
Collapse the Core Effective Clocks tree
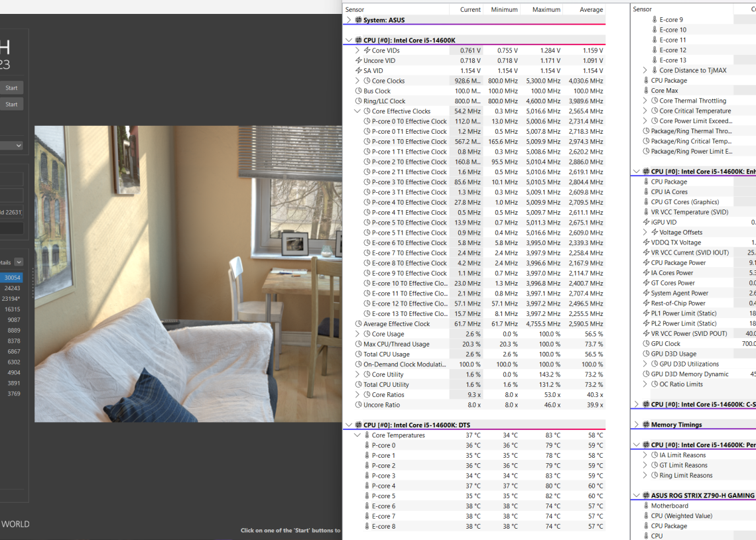tap(357, 111)
